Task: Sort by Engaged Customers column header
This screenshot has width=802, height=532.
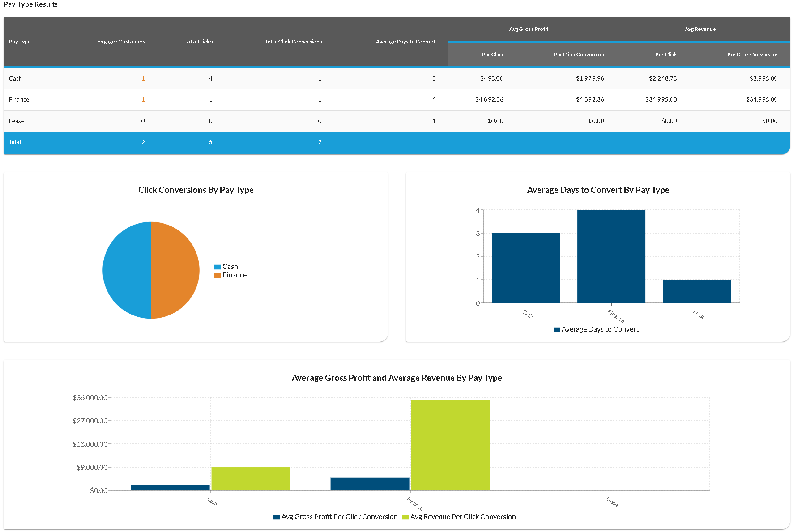Action: click(121, 42)
